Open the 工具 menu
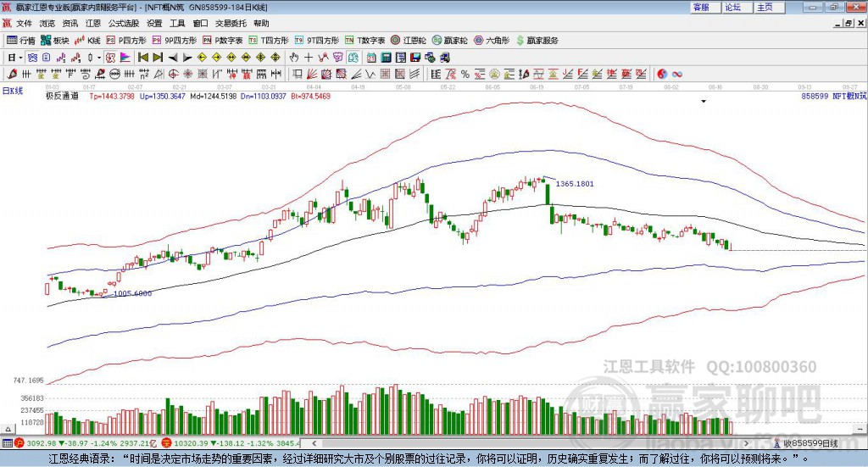868x467 pixels. (x=177, y=23)
